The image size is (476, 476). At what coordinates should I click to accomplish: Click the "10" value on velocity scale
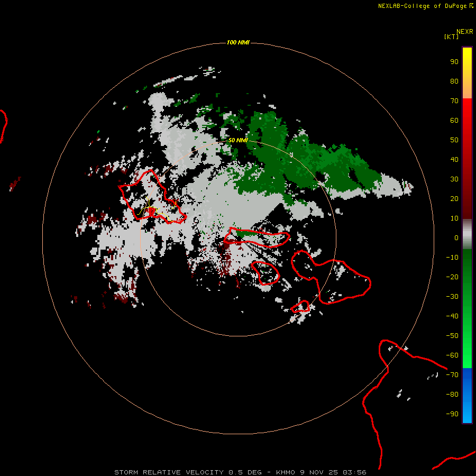point(454,218)
